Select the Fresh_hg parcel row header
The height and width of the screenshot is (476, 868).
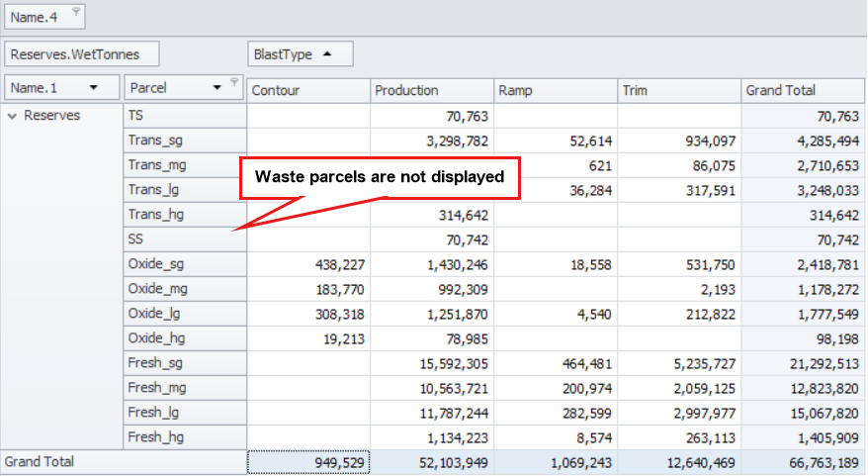[x=184, y=437]
